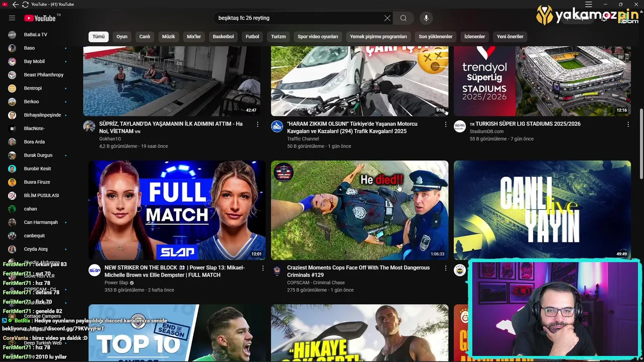
Task: Open BlacNote- channel avatar in sidebar
Action: tap(12, 129)
